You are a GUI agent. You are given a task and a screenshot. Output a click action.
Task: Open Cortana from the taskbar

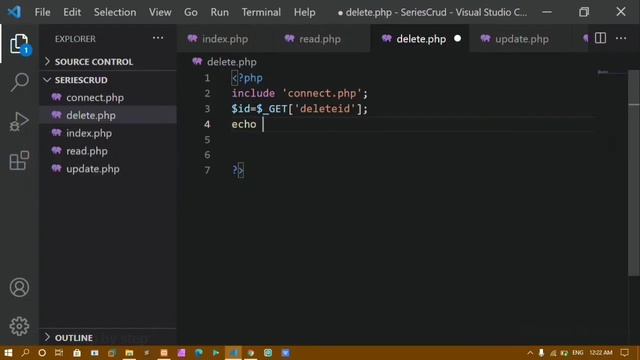42,353
